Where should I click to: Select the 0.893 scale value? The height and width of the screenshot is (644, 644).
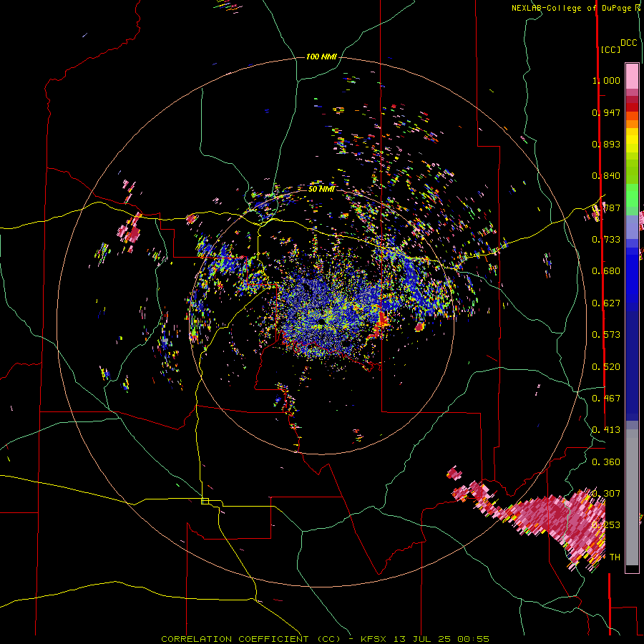click(x=606, y=144)
